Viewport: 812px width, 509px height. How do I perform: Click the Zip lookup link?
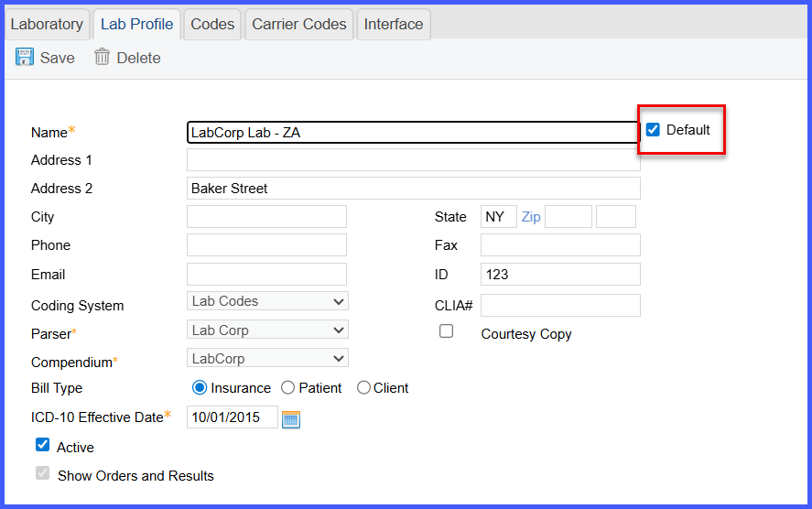coord(531,216)
